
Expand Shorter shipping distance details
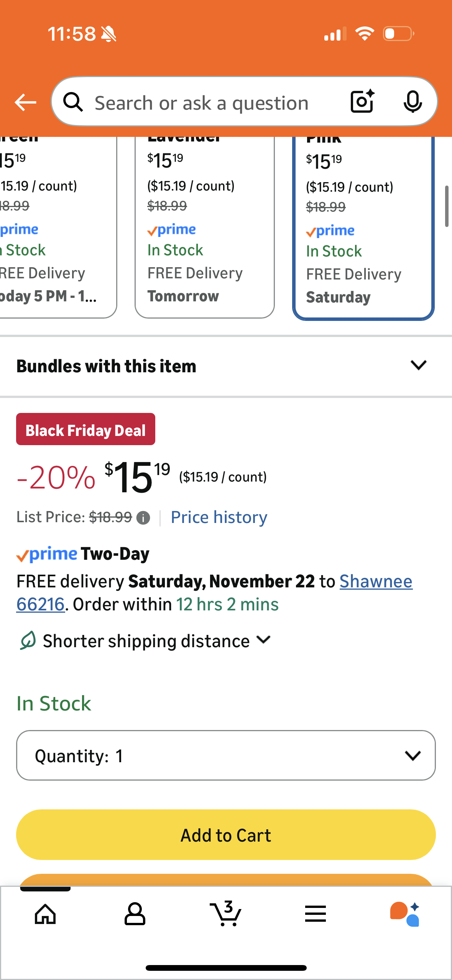pos(146,641)
